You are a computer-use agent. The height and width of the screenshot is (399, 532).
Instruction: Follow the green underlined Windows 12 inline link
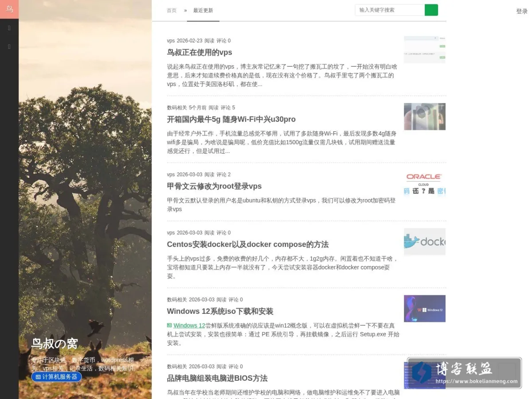pyautogui.click(x=189, y=325)
